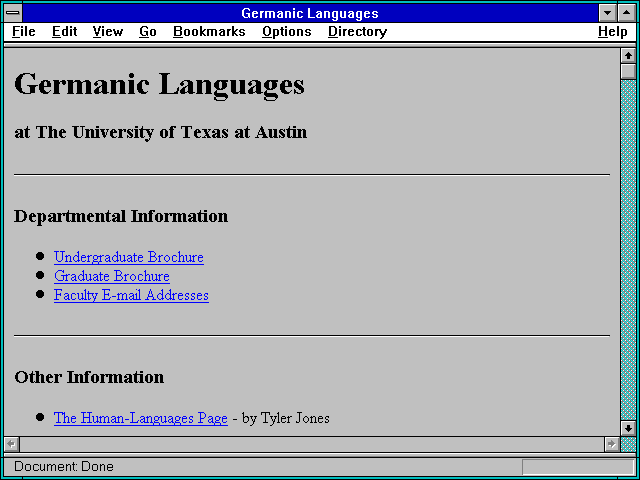This screenshot has width=640, height=480.
Task: Follow the Undergraduate Brochure link
Action: pyautogui.click(x=129, y=257)
